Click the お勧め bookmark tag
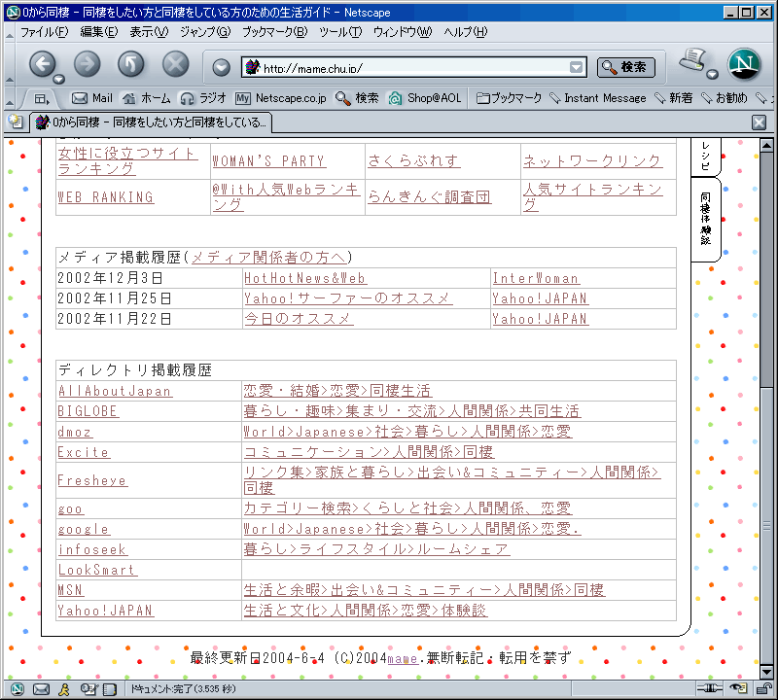Screen dimensions: 778x700 tap(724, 98)
